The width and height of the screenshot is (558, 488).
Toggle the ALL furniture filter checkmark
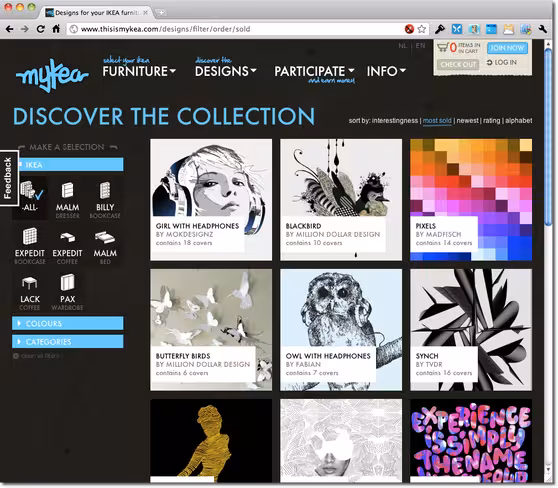coord(30,196)
